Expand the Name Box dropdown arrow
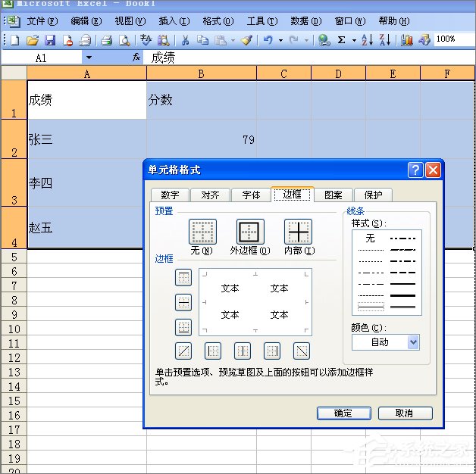Screen dimensions: 476x474 (89, 58)
